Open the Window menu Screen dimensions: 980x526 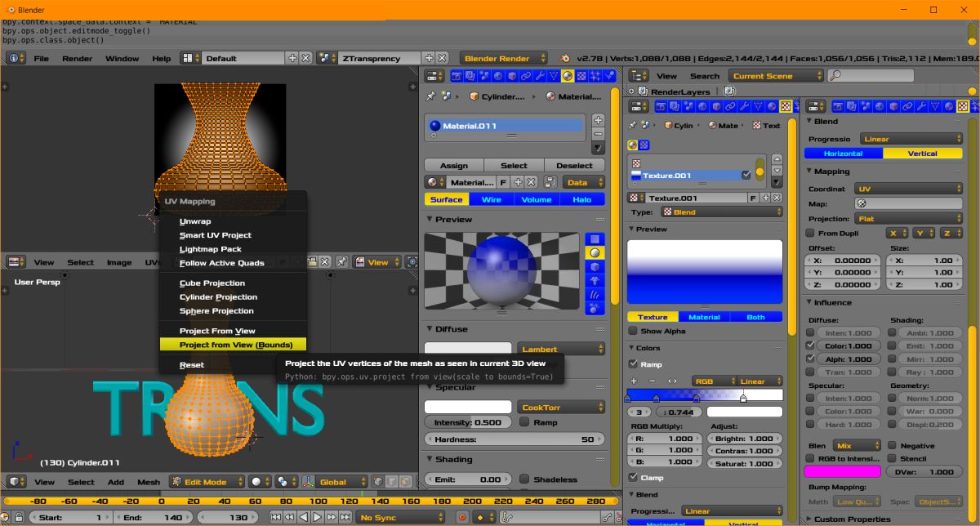122,59
